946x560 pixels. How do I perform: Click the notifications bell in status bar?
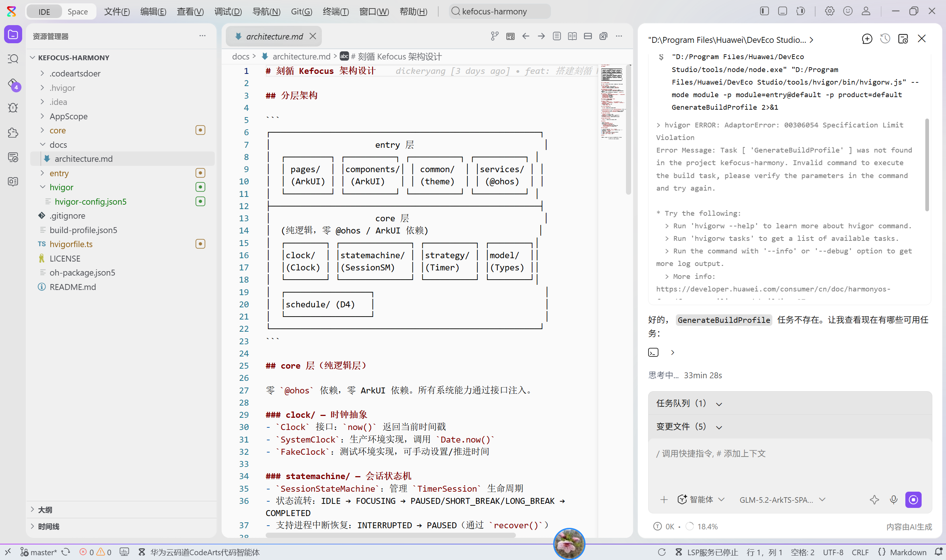[x=939, y=552]
